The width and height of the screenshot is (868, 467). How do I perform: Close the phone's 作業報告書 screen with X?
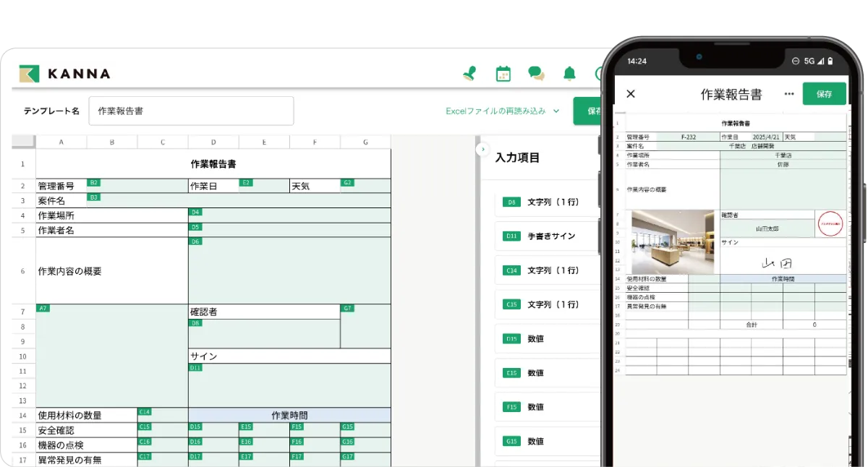[631, 94]
